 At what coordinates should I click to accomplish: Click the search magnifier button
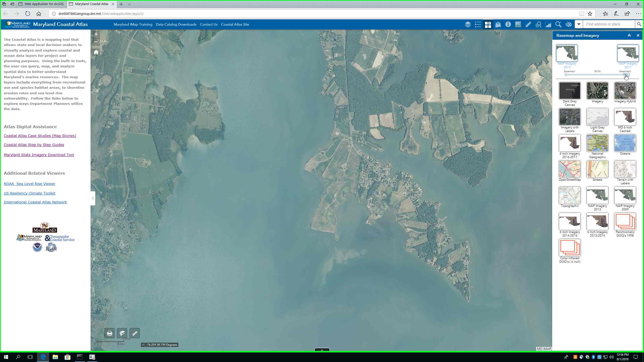[639, 24]
